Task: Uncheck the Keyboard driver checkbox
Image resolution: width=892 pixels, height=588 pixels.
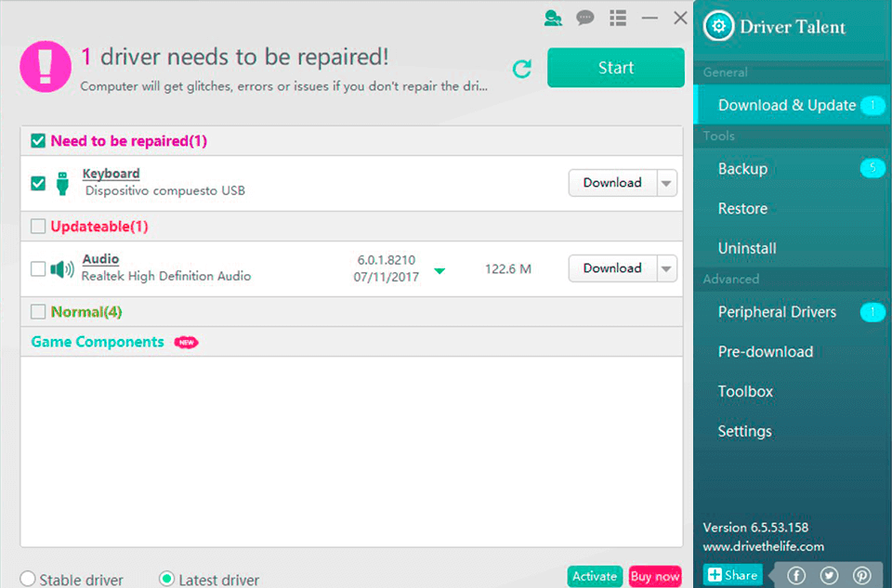Action: pos(37,182)
